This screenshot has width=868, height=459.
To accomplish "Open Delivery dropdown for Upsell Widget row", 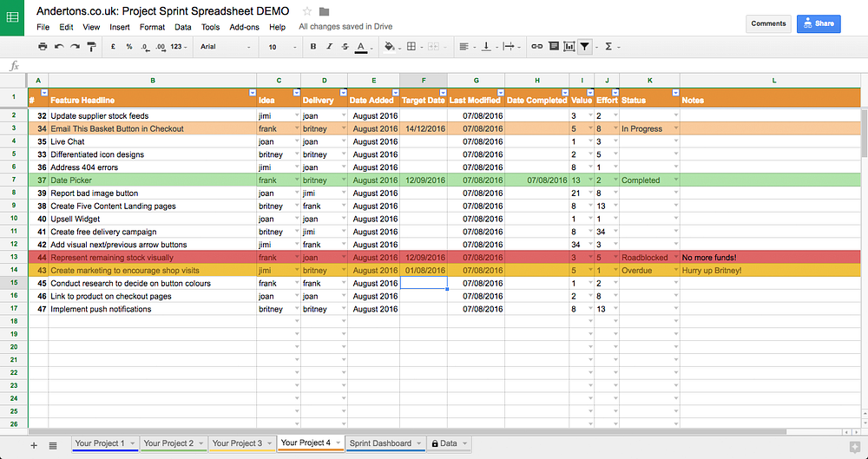I will tap(344, 219).
